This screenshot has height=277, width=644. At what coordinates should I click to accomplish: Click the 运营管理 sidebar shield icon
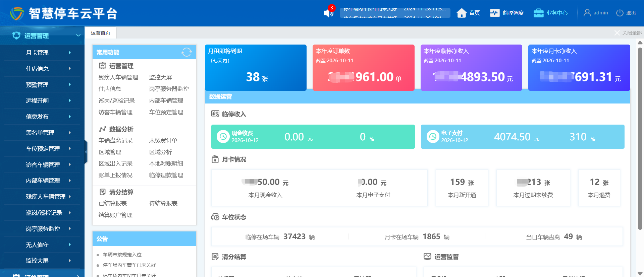click(x=16, y=36)
